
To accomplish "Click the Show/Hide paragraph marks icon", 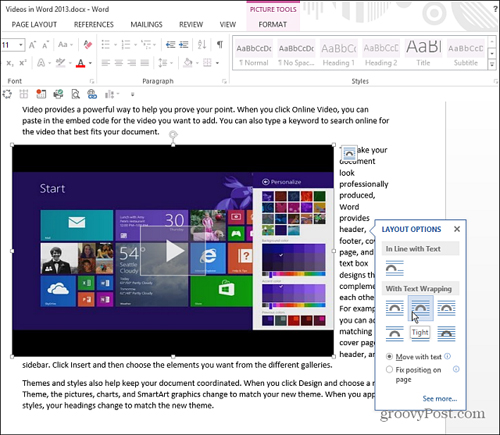I will (x=220, y=44).
